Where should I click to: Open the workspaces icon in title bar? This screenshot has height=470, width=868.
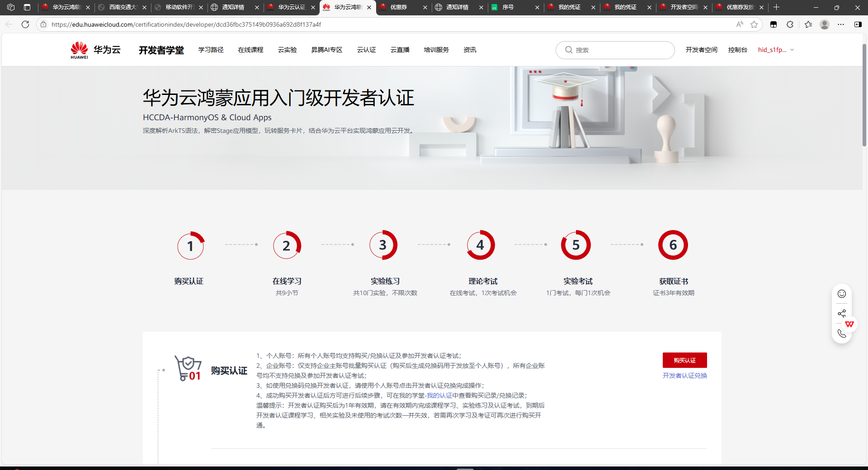[11, 7]
